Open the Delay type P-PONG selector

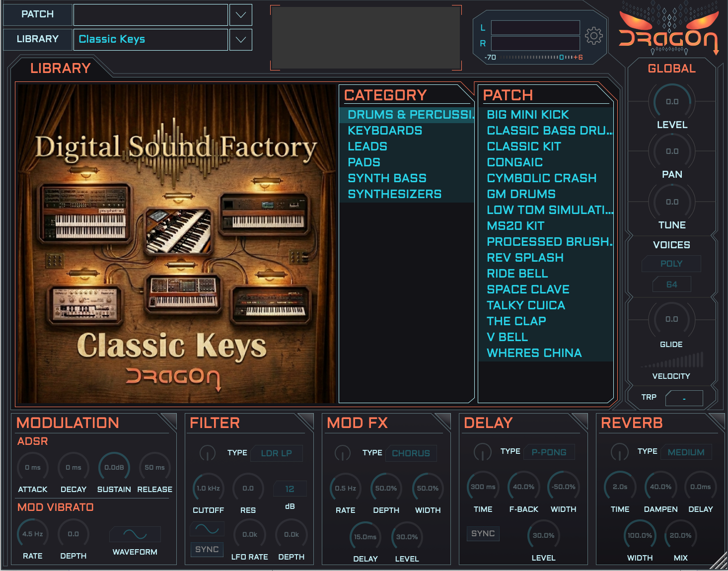point(549,452)
